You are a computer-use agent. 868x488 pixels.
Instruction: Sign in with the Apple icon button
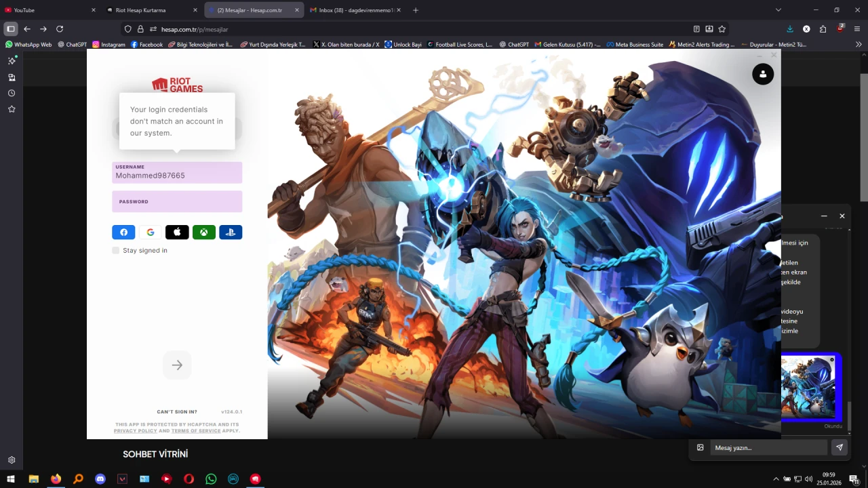[x=177, y=232]
